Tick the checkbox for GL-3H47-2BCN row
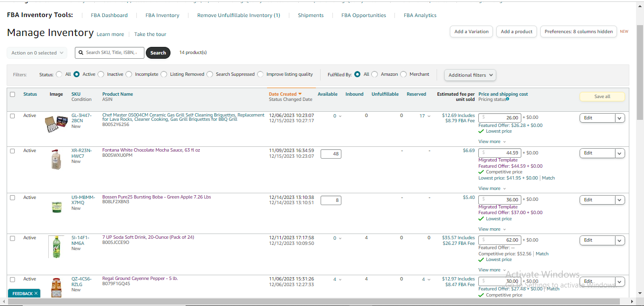 pyautogui.click(x=13, y=116)
